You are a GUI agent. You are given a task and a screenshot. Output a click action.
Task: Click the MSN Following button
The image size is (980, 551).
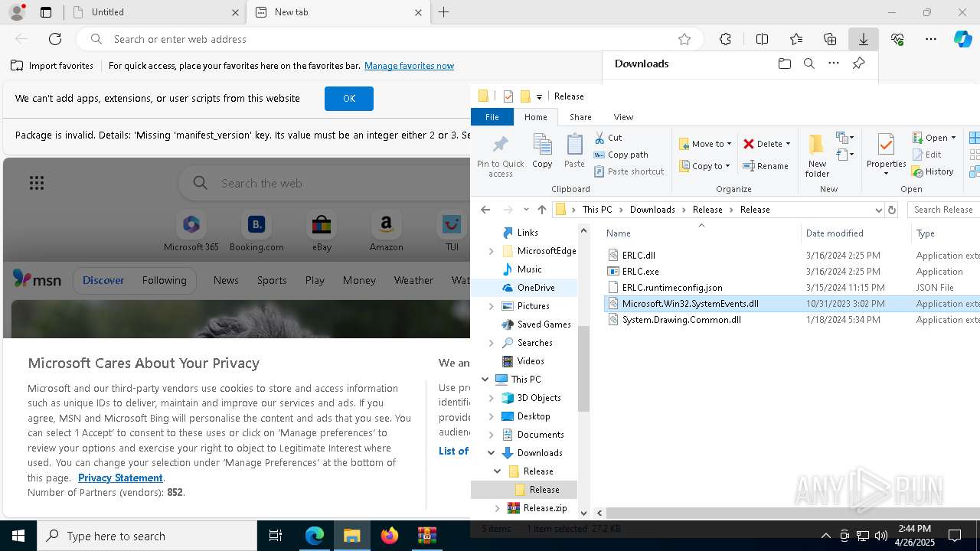164,280
